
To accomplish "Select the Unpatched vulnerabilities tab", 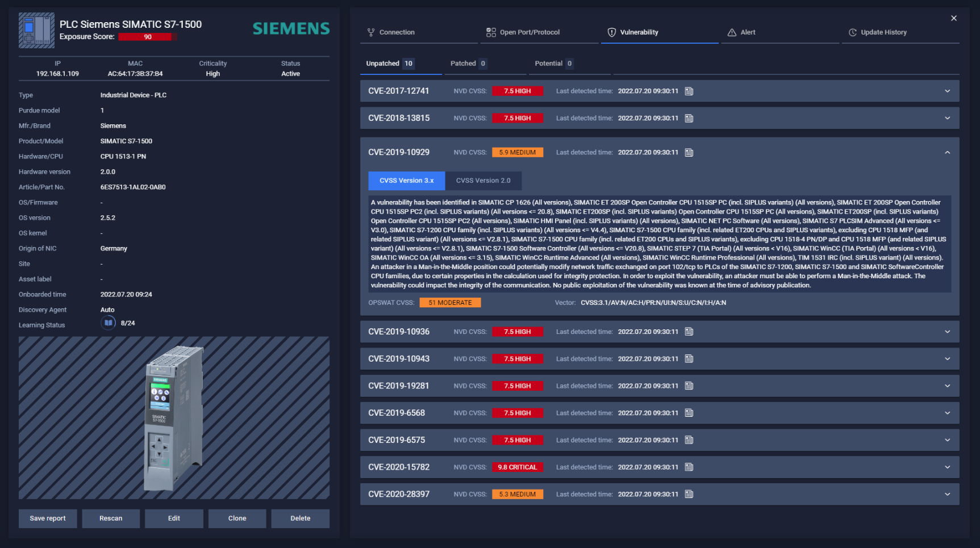I will pyautogui.click(x=401, y=64).
